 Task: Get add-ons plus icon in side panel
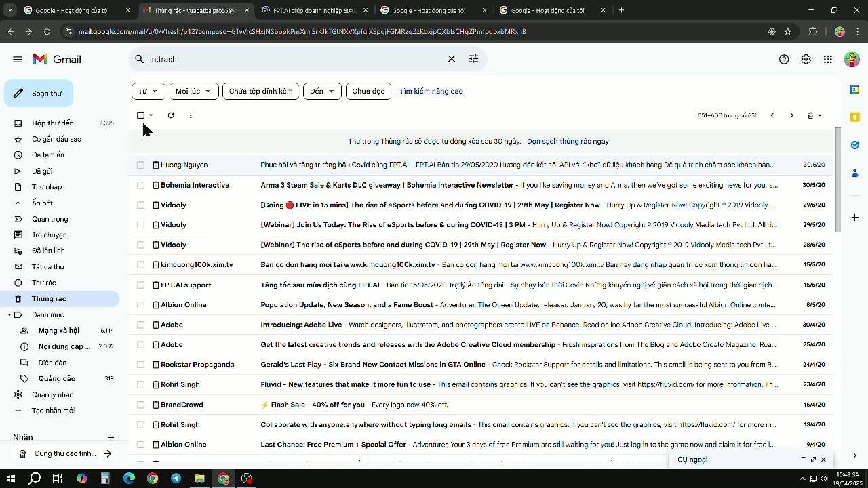tap(855, 218)
